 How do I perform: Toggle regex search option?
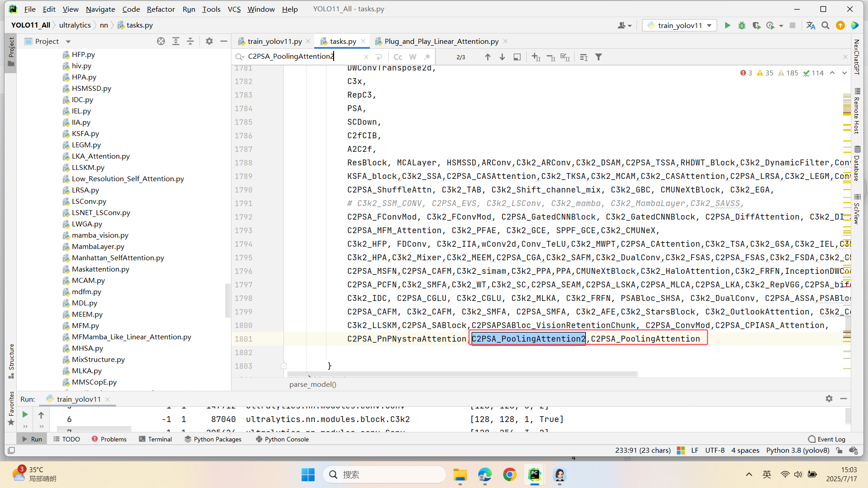click(427, 57)
